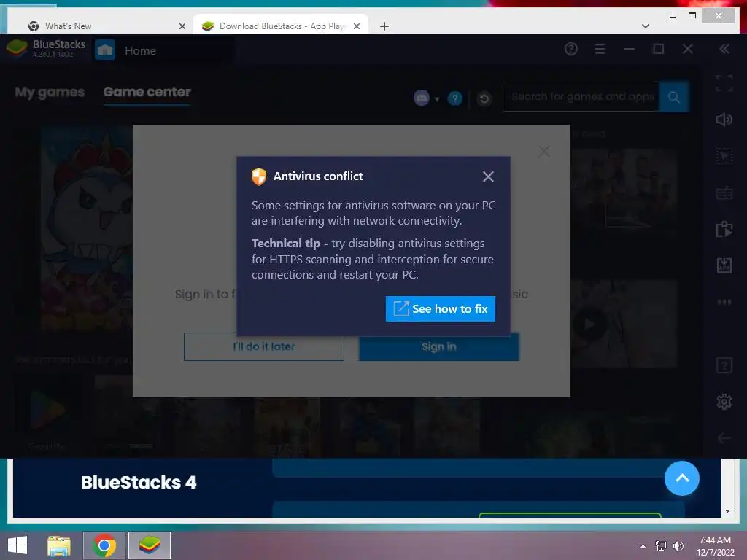Toggle BlueStacks fullscreen mode icon

[724, 83]
